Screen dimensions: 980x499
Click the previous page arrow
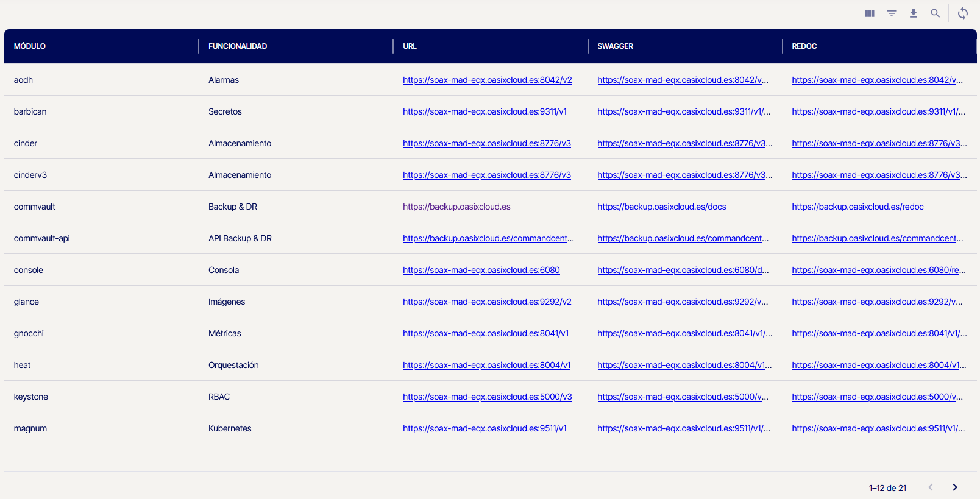pos(931,487)
